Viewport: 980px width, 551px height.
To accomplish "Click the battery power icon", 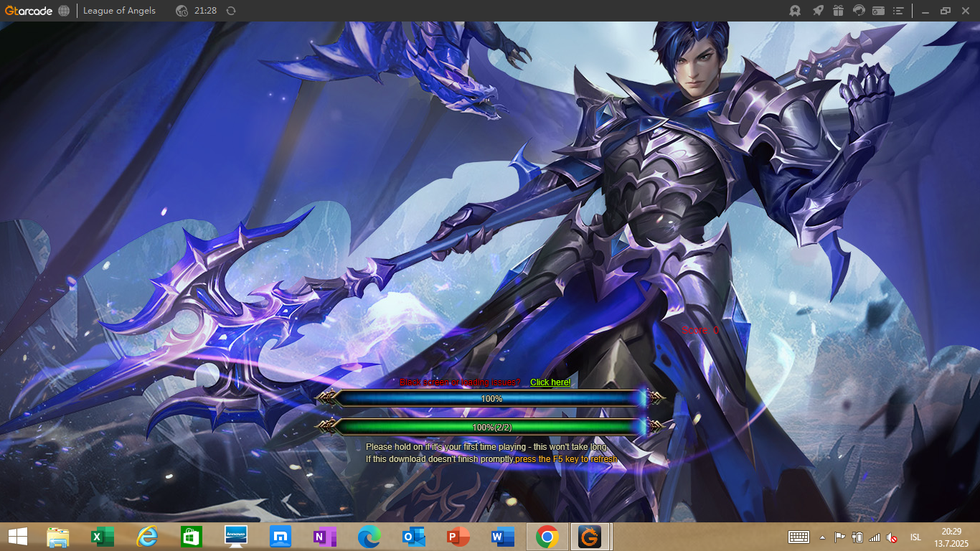I will (857, 537).
